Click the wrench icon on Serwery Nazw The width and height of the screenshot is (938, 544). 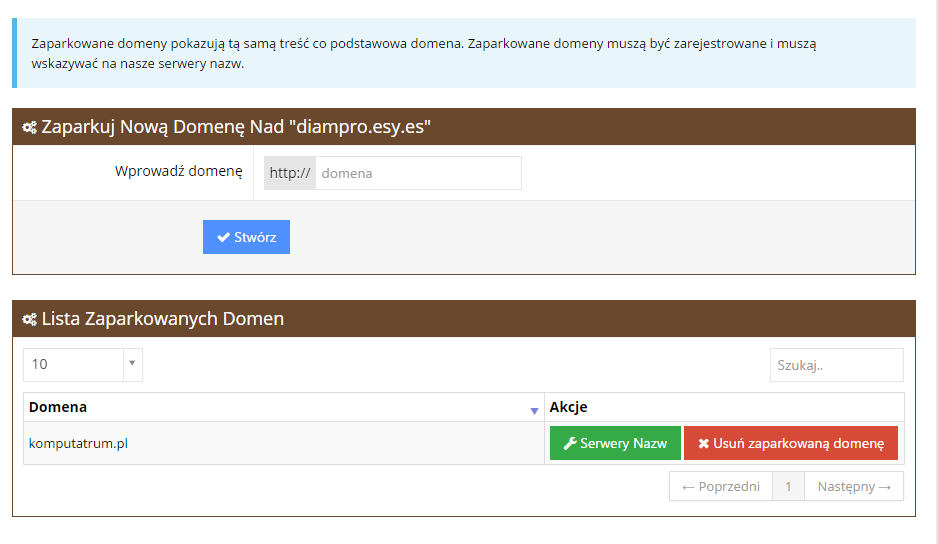coord(570,443)
